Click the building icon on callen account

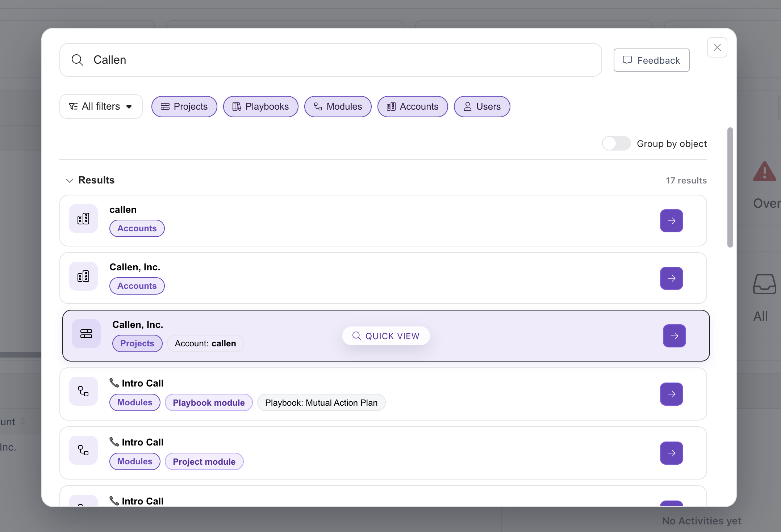(83, 219)
